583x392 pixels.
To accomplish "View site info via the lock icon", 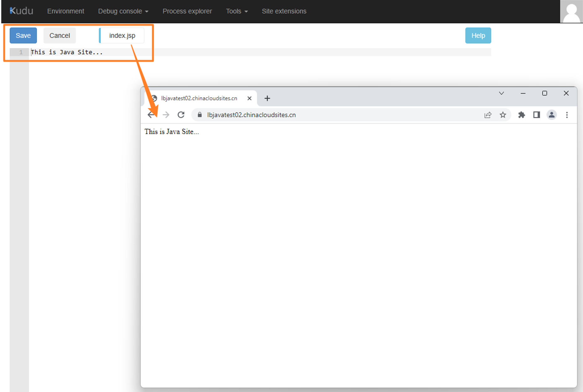I will (199, 115).
